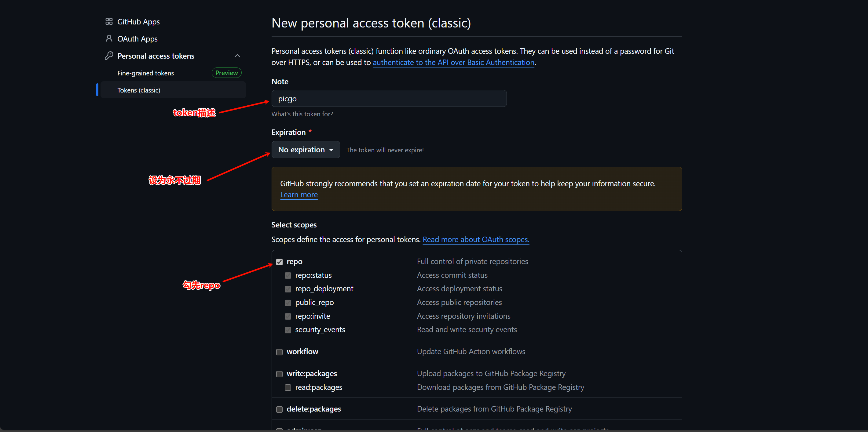Check the read:packages scope
The height and width of the screenshot is (432, 868).
288,387
